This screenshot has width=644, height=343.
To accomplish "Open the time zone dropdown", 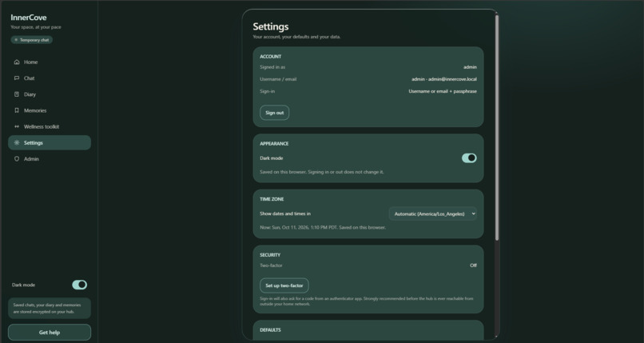I will point(433,213).
